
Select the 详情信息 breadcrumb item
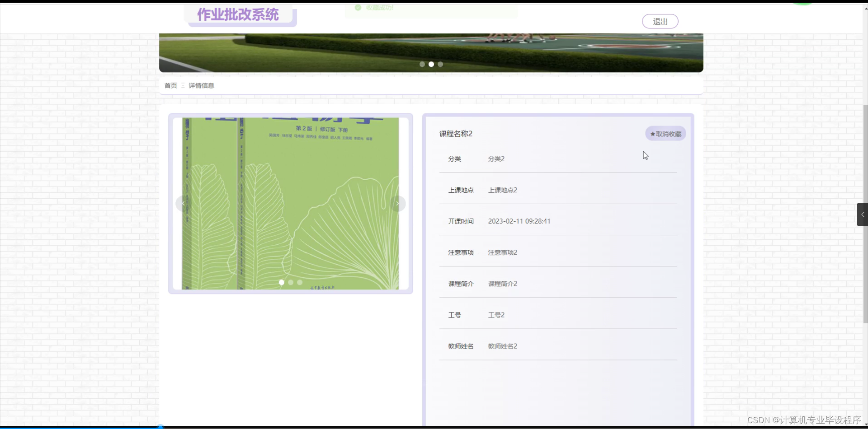click(201, 85)
